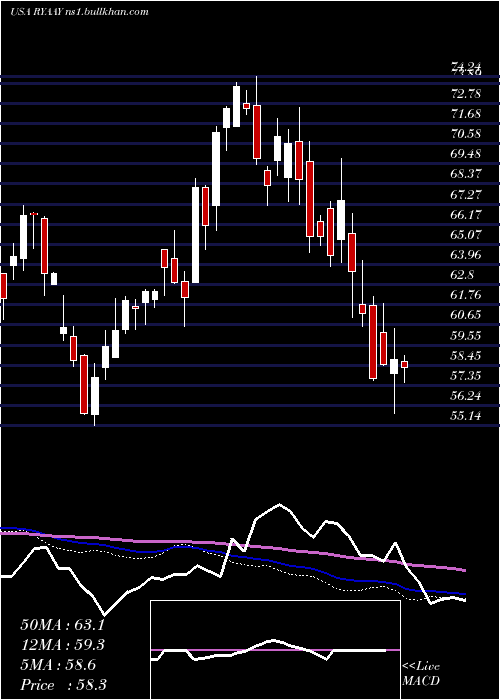
Task: Click the last candlestick on the right
Action: pos(404,364)
